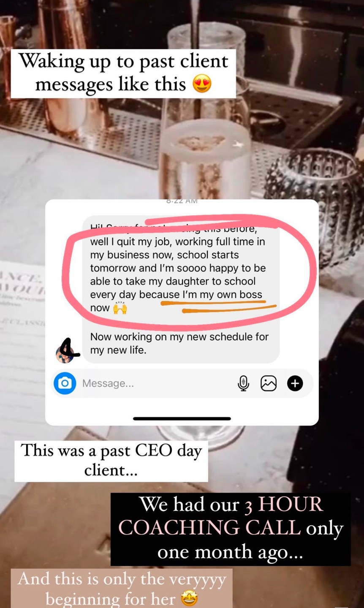This screenshot has height=608, width=364.
Task: Select the 'Waking up to past client' caption
Action: (123, 73)
